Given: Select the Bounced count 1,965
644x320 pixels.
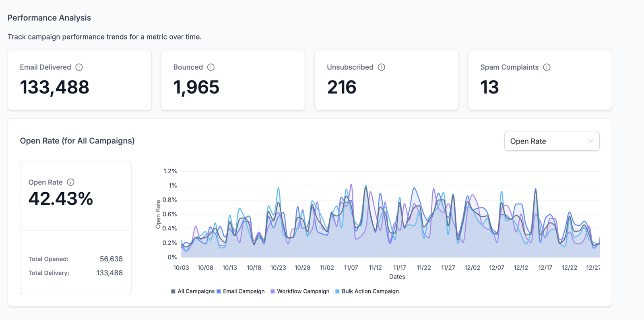Looking at the screenshot, I should [x=196, y=87].
